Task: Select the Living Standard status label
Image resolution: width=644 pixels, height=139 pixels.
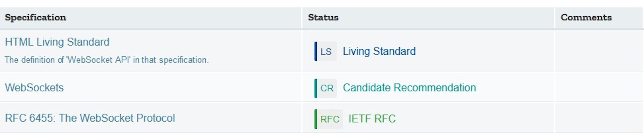Action: click(379, 51)
